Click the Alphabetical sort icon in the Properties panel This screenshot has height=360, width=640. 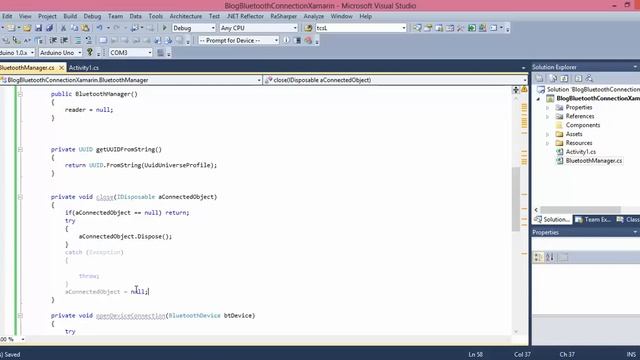click(550, 257)
